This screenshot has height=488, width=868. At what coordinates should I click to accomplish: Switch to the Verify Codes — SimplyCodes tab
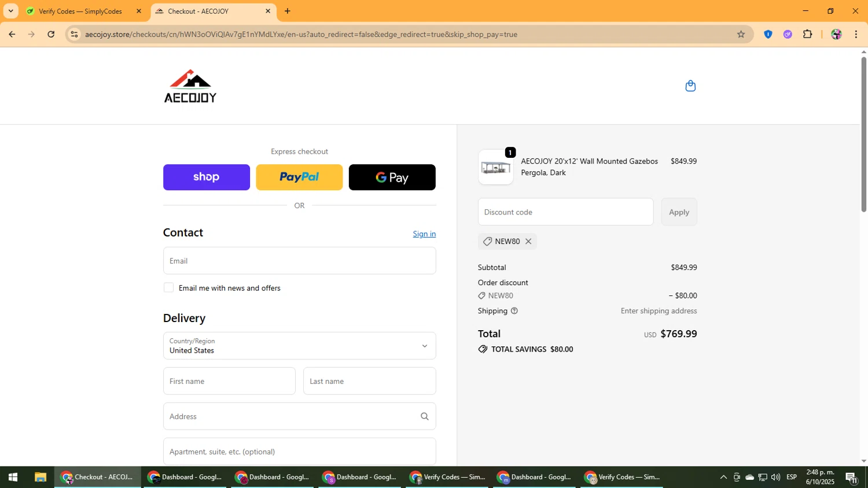point(80,11)
